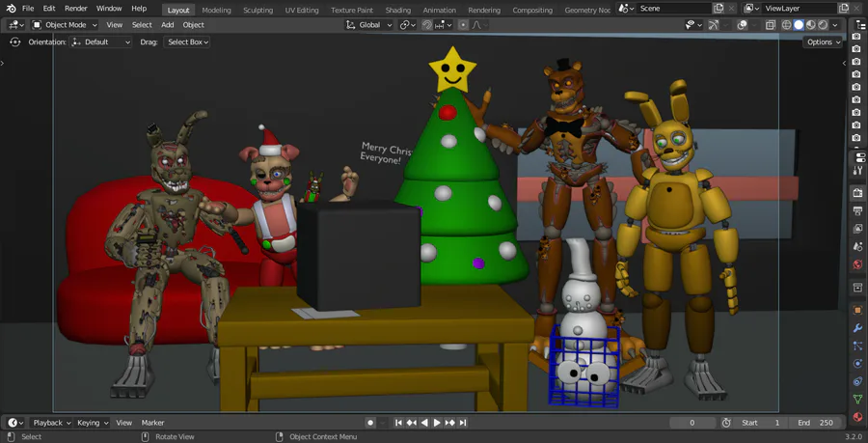Open Material properties tab
Image resolution: width=868 pixels, height=443 pixels.
click(858, 417)
